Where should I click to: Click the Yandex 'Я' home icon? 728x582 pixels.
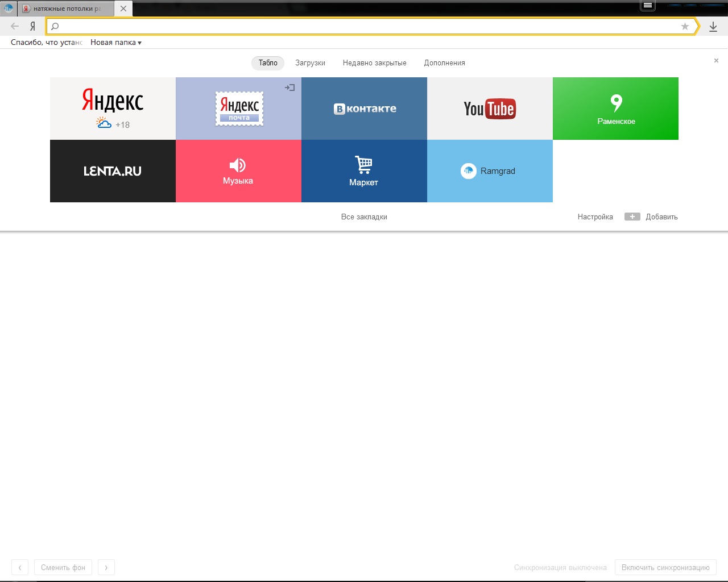pyautogui.click(x=32, y=26)
